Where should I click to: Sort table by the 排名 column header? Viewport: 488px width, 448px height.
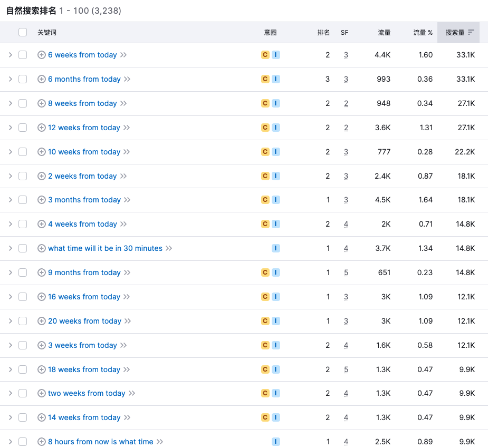[x=323, y=33]
